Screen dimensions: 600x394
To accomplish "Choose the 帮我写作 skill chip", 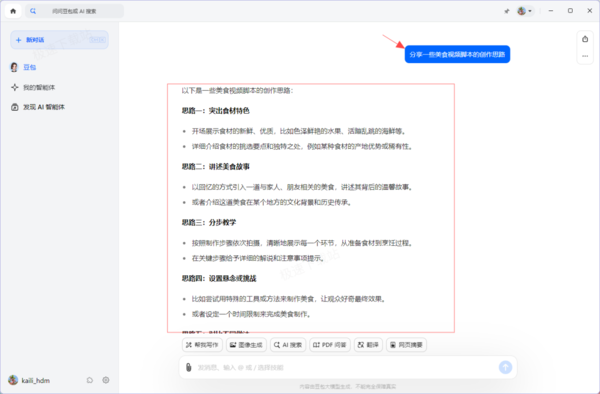I will 202,345.
